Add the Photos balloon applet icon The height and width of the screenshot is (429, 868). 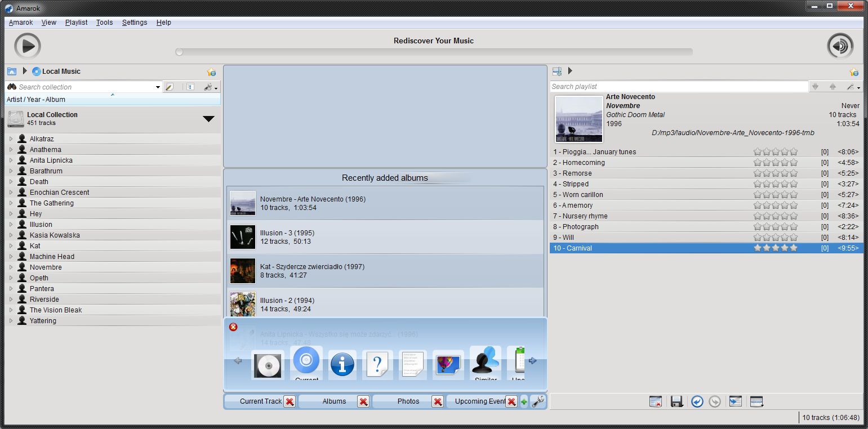448,365
